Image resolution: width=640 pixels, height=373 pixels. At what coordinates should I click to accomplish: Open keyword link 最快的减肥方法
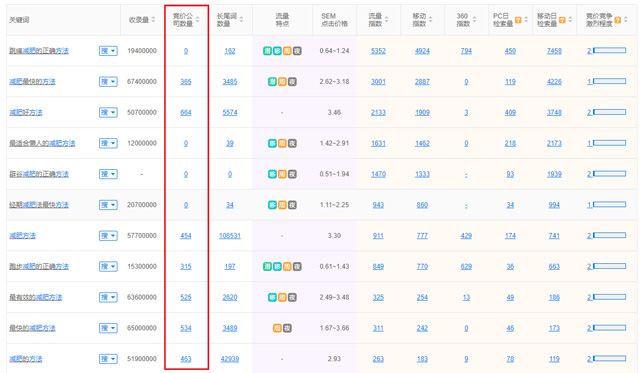32,328
